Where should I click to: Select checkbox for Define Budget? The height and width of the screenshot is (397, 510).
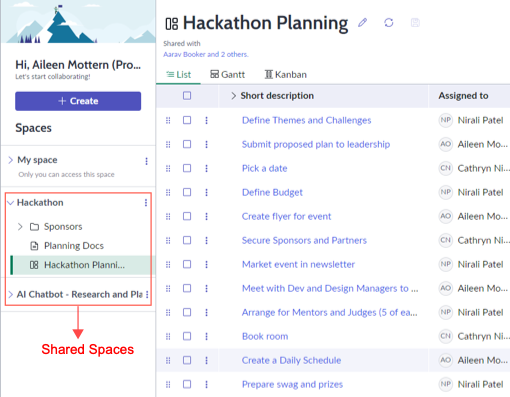187,192
